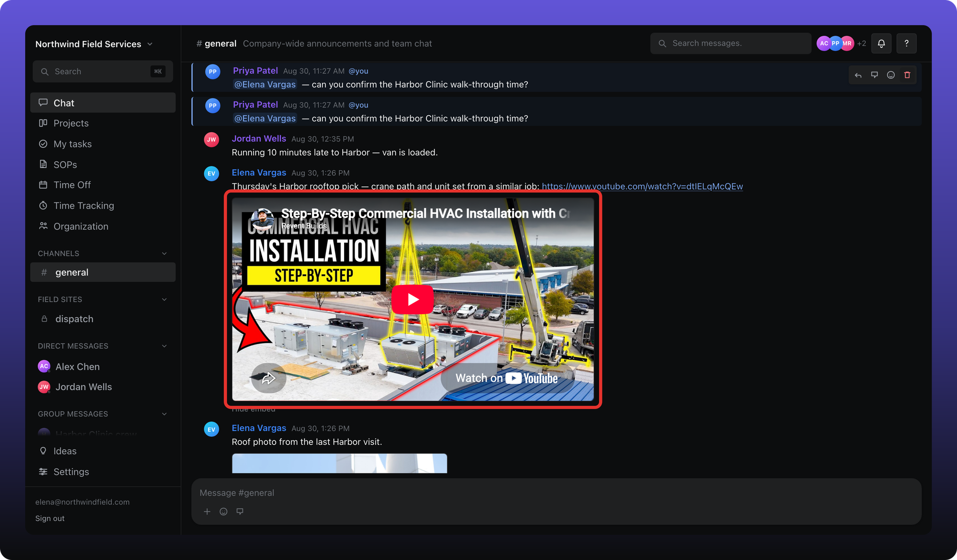Open the YouTube link in Elena's message
The image size is (957, 560).
642,187
